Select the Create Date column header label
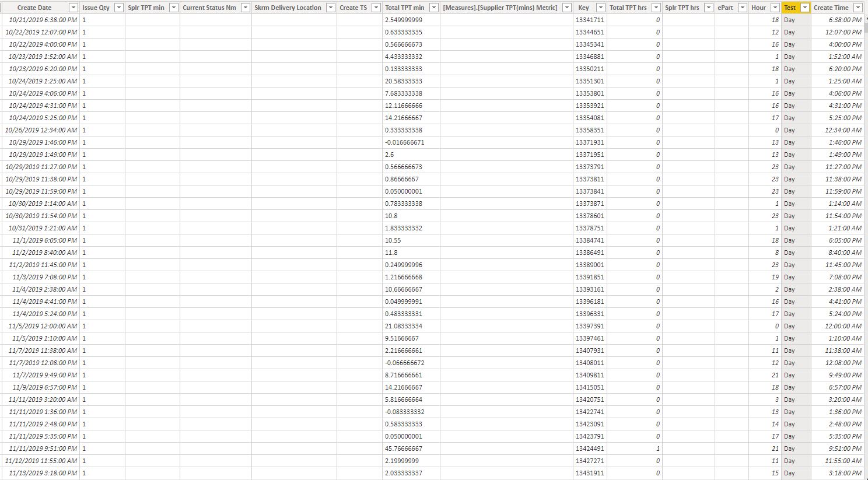Screen dimensions: 868x480 coord(34,8)
